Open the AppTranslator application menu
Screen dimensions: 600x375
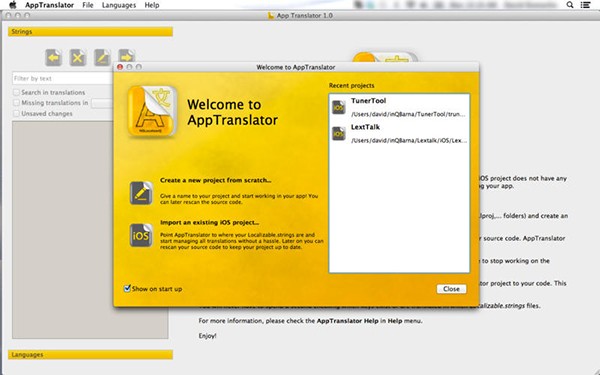[49, 5]
